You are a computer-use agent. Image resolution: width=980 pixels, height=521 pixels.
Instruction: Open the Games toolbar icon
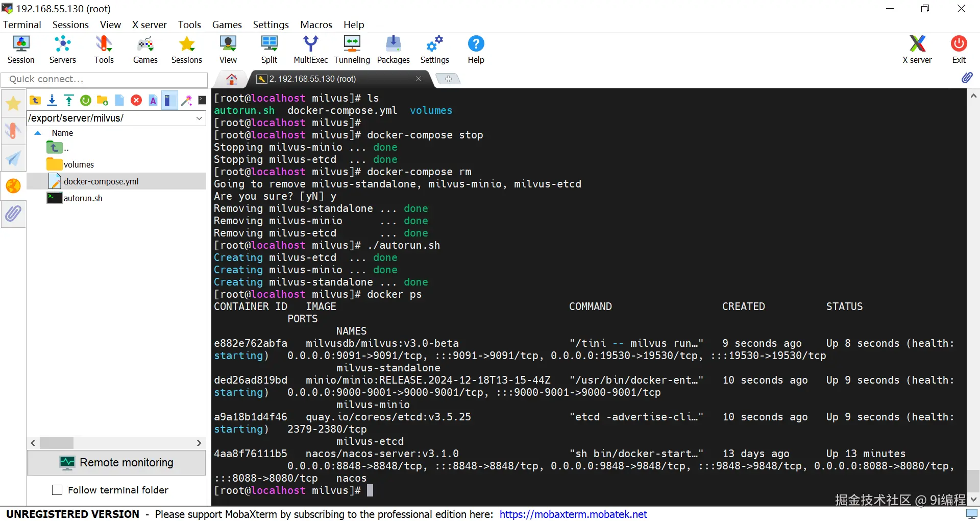(145, 50)
